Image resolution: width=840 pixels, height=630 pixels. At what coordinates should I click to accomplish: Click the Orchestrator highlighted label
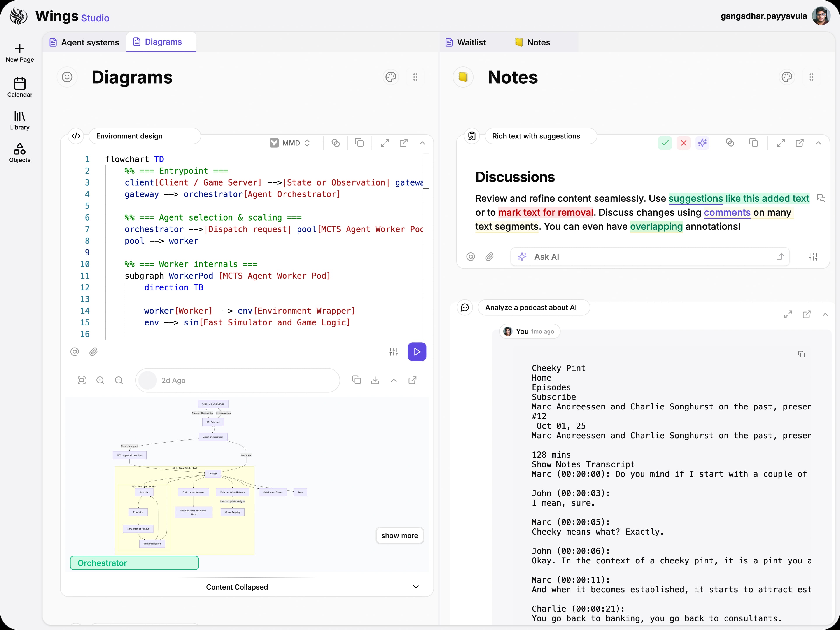pos(134,563)
